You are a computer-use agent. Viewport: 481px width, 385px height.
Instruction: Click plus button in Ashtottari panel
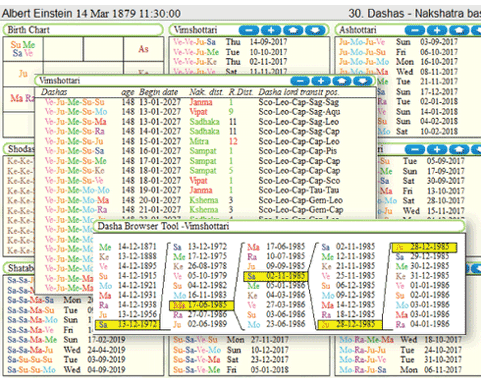(437, 30)
